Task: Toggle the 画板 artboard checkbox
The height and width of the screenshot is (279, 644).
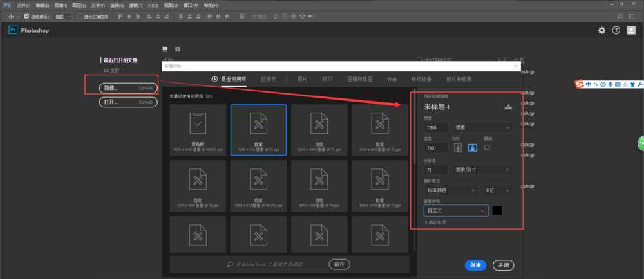Action: 487,147
